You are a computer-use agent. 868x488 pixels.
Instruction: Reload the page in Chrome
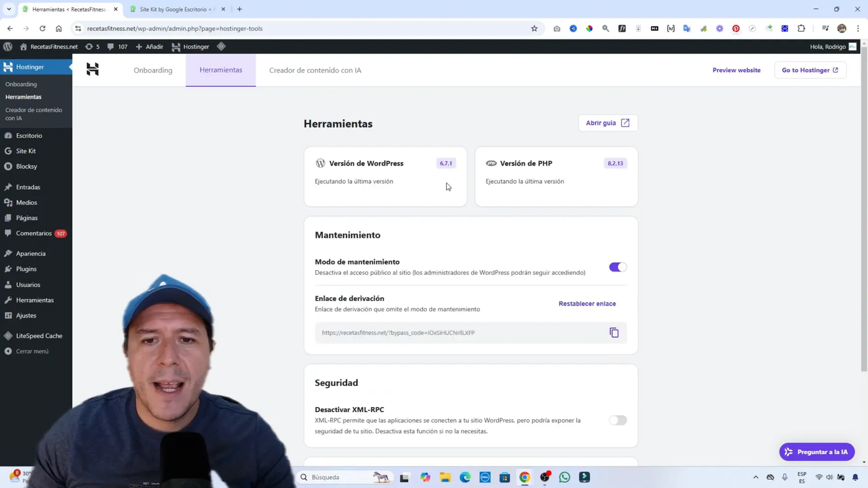(42, 29)
